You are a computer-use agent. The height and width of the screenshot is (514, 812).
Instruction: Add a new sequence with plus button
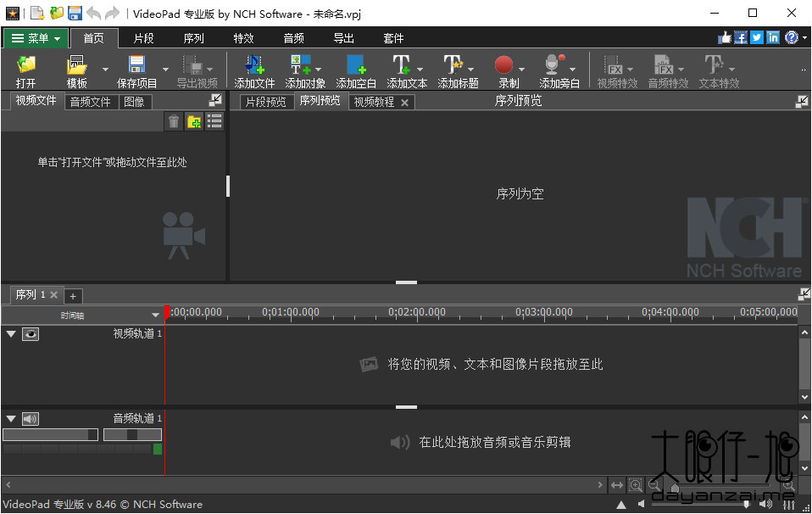[73, 296]
